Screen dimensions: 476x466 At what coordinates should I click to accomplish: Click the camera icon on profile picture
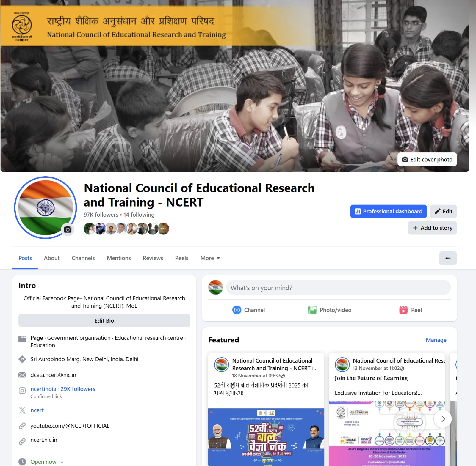68,229
